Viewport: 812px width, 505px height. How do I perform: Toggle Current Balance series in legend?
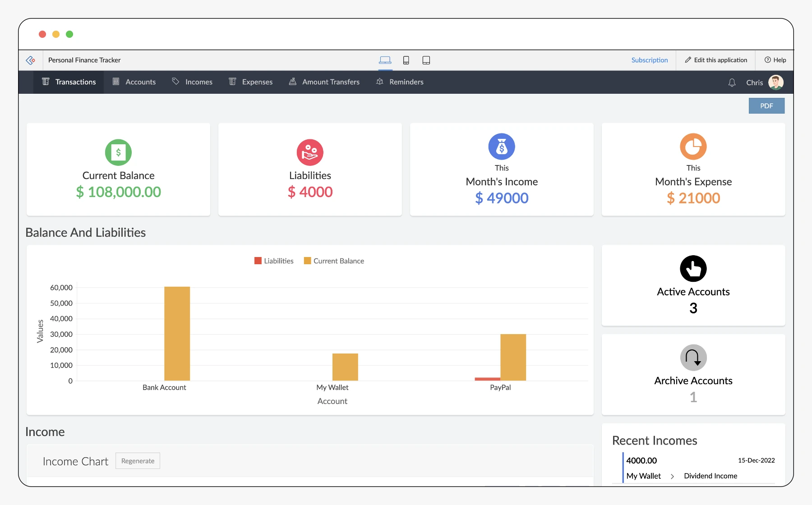point(334,261)
